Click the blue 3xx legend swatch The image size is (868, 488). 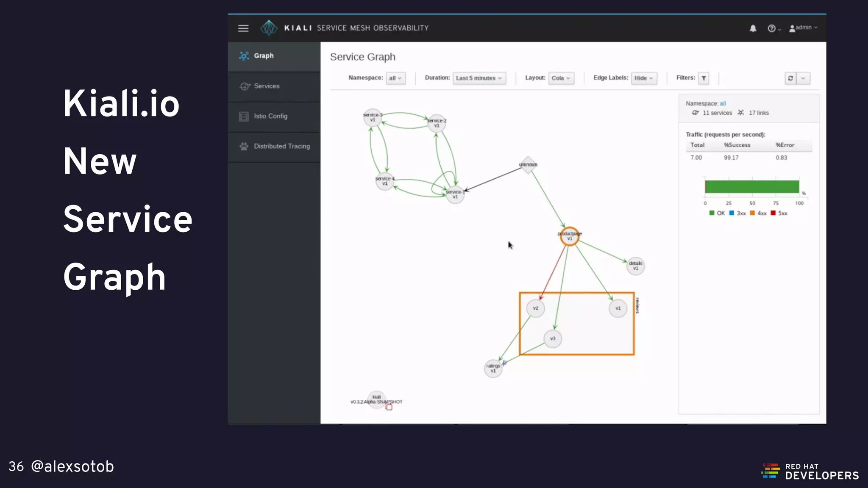point(732,213)
